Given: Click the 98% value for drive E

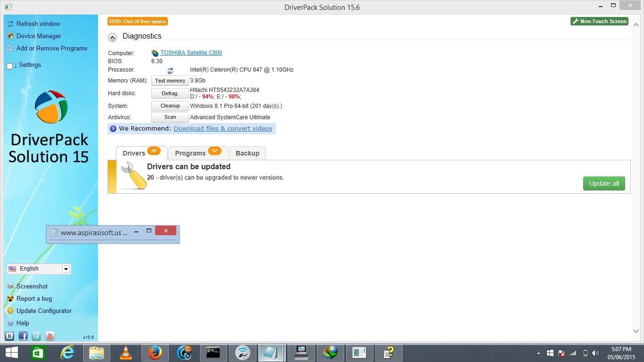Looking at the screenshot, I should click(x=234, y=97).
